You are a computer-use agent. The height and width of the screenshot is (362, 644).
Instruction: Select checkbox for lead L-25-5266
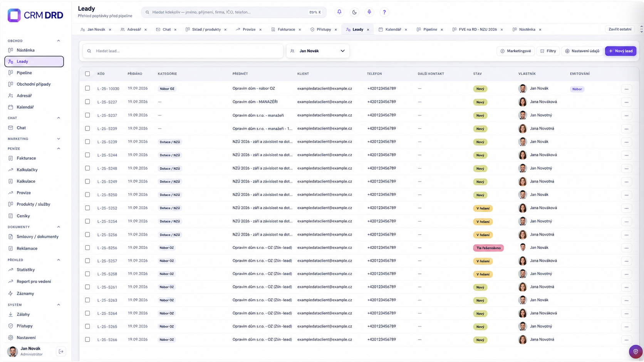87,340
